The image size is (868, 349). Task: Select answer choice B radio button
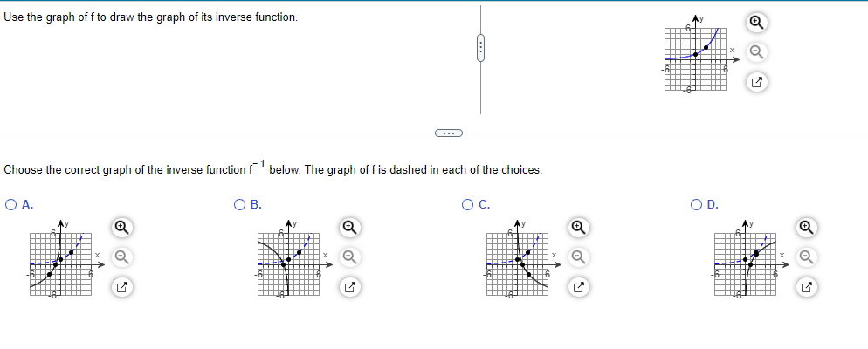(x=239, y=205)
